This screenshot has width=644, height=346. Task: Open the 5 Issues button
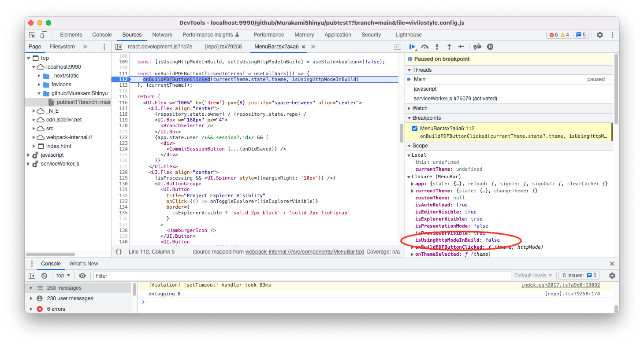[x=578, y=276]
